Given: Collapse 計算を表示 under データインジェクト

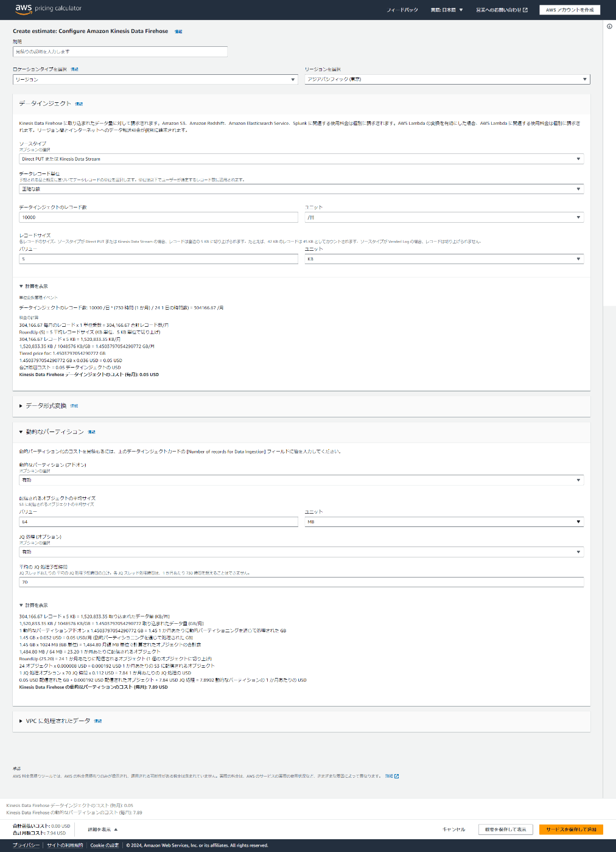Looking at the screenshot, I should pos(33,286).
